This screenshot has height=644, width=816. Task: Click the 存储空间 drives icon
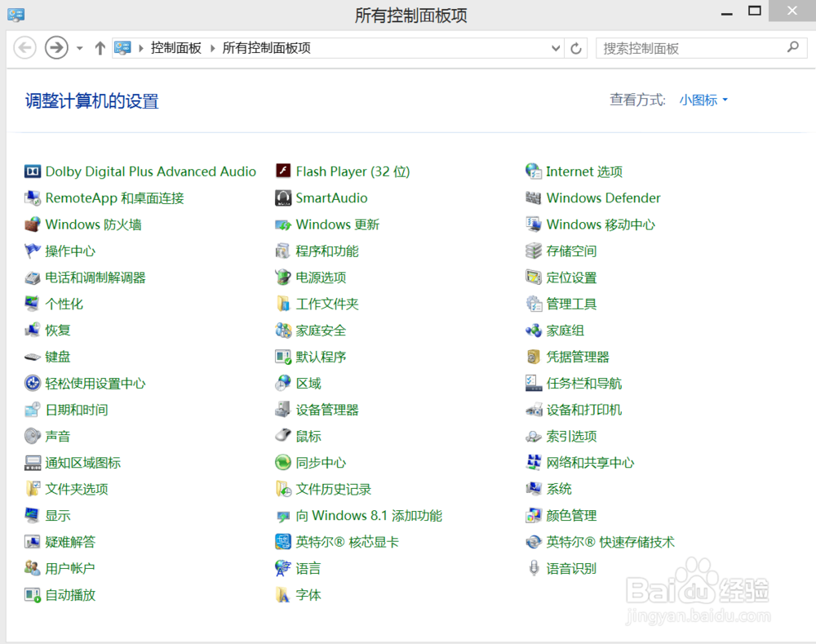click(x=534, y=251)
